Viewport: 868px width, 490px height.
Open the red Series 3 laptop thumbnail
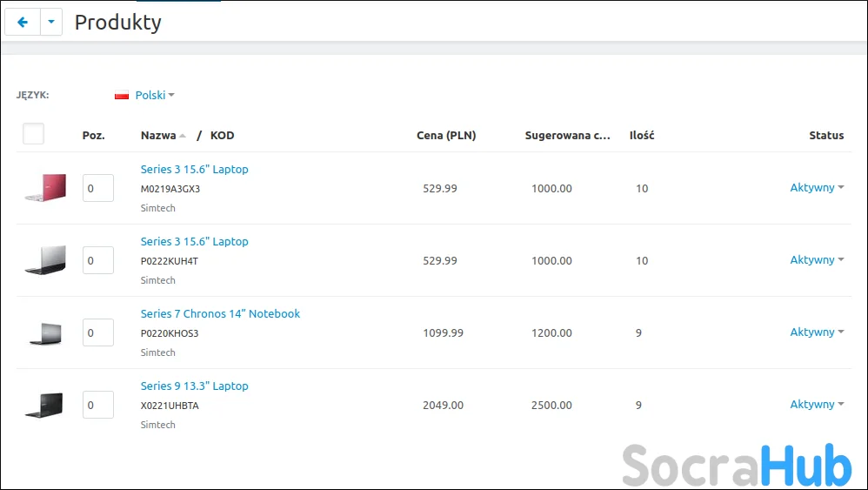pos(45,187)
